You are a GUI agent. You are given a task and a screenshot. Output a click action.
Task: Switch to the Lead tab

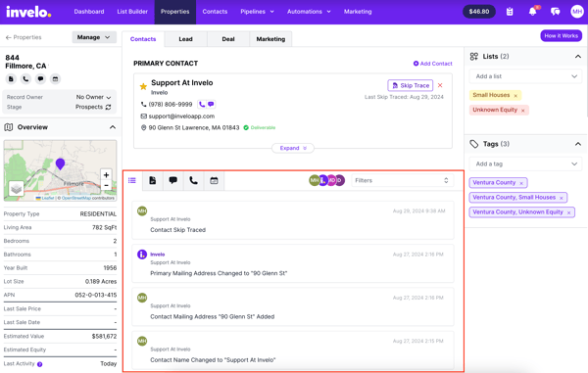point(185,39)
